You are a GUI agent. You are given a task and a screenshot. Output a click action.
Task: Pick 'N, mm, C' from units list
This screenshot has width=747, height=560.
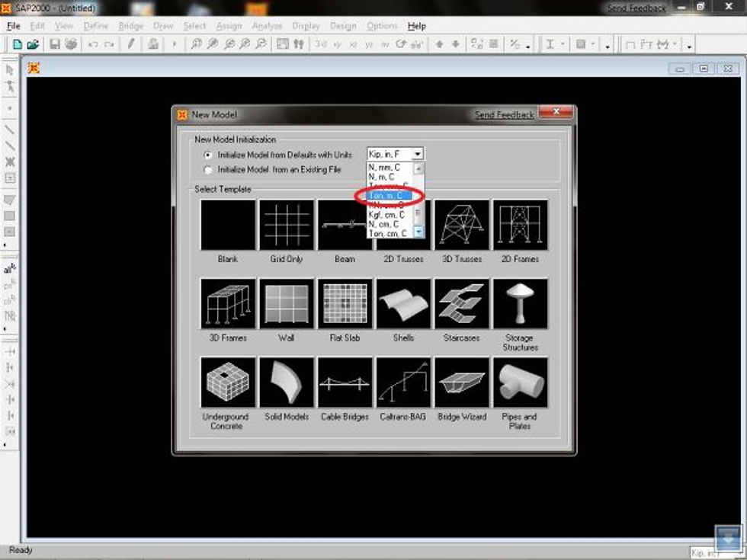390,168
